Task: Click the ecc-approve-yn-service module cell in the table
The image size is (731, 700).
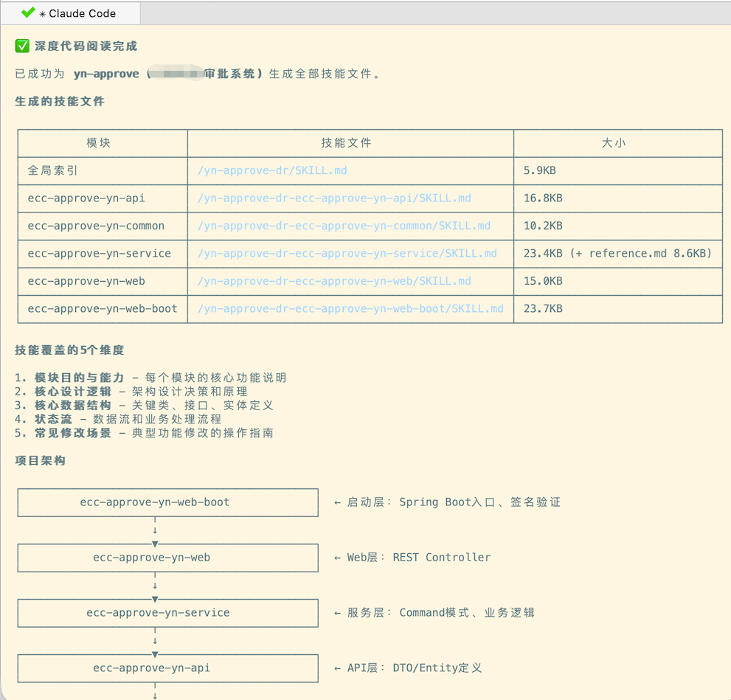Action: (103, 254)
